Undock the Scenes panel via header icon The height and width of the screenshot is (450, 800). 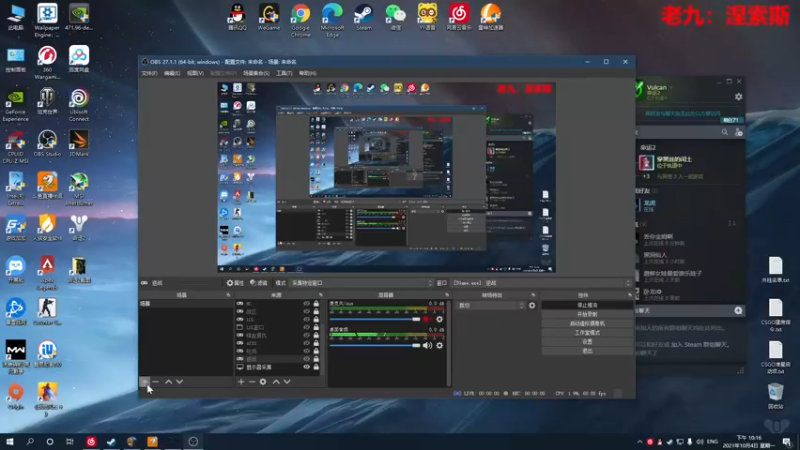click(228, 295)
